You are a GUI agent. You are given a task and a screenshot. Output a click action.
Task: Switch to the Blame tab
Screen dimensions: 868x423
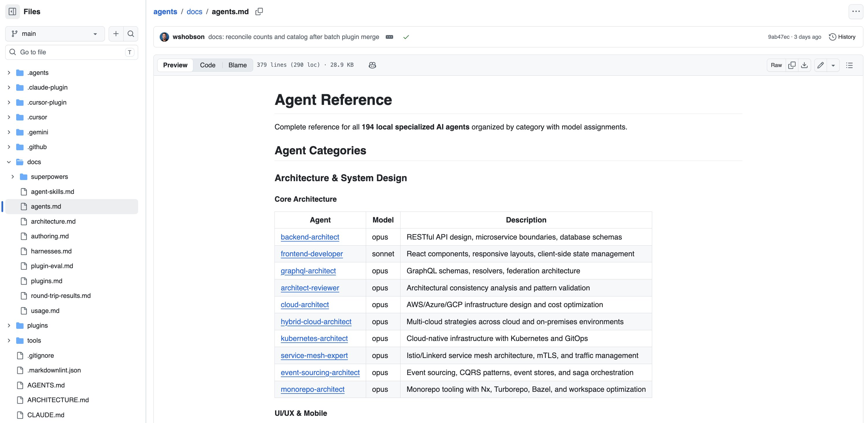(x=238, y=65)
